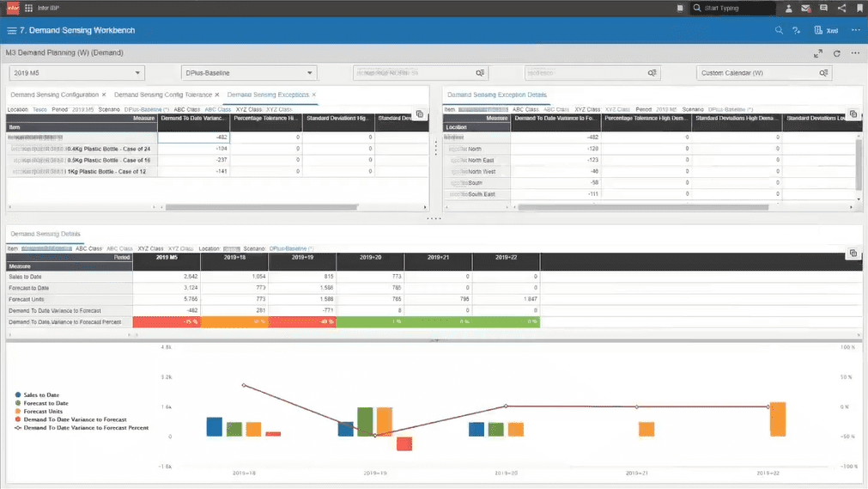Open the Custom Calendar (W) selector
The height and width of the screenshot is (489, 868).
pyautogui.click(x=764, y=73)
